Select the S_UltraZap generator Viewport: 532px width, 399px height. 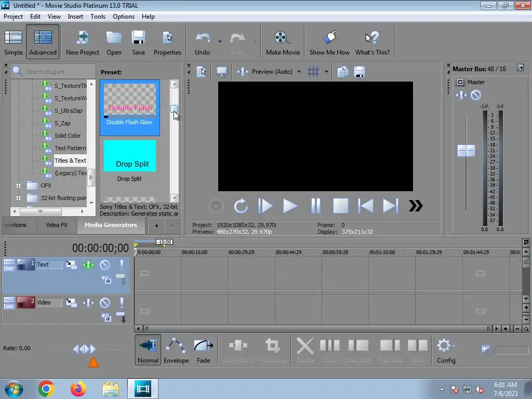click(68, 111)
